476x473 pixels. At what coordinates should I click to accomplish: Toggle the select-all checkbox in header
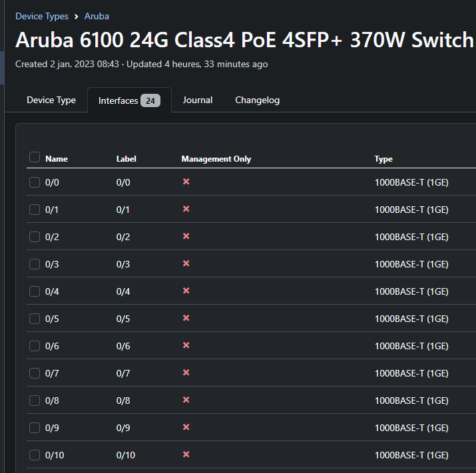tap(35, 157)
